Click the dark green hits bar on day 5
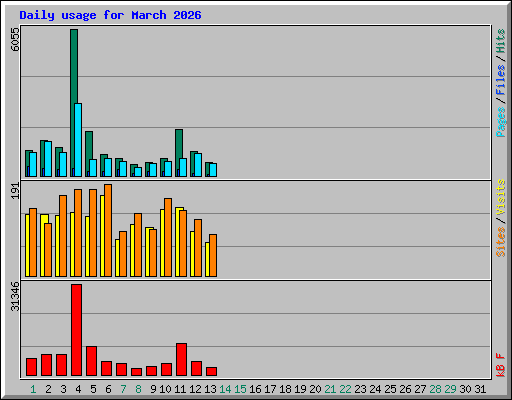 point(88,145)
